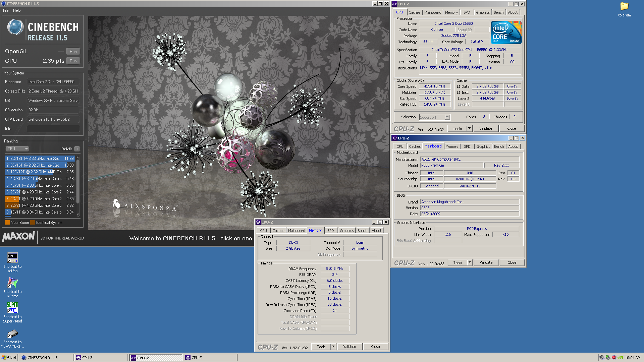
Task: Open the Windows Start menu
Action: 9,358
